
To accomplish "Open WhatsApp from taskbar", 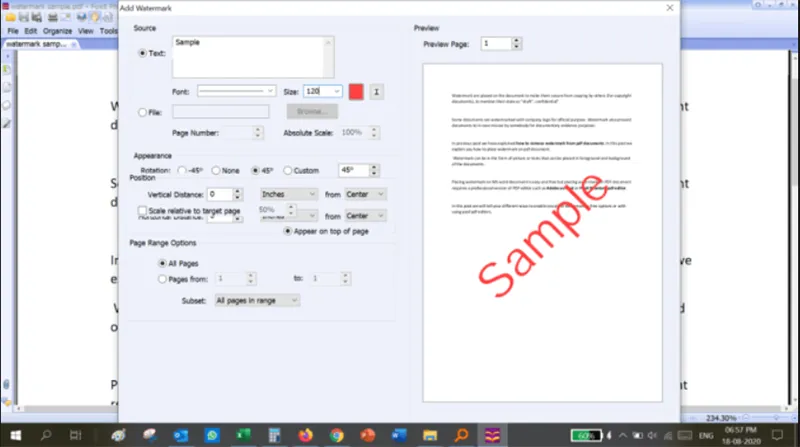I will [x=212, y=435].
